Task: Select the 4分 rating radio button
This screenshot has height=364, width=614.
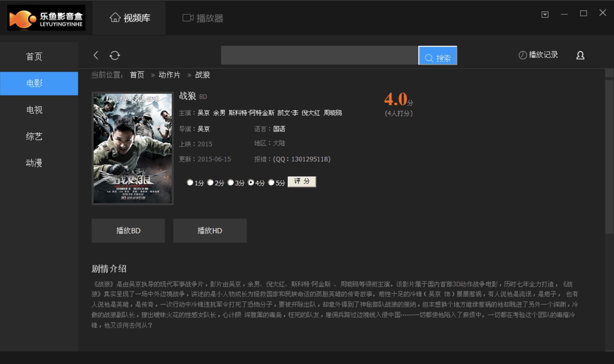Action: tap(251, 182)
